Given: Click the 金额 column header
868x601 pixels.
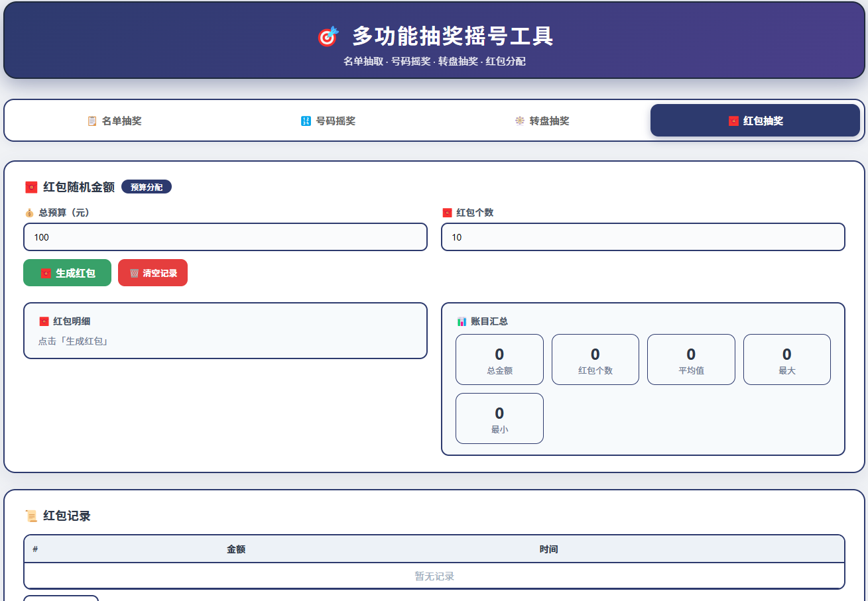Looking at the screenshot, I should [x=236, y=549].
